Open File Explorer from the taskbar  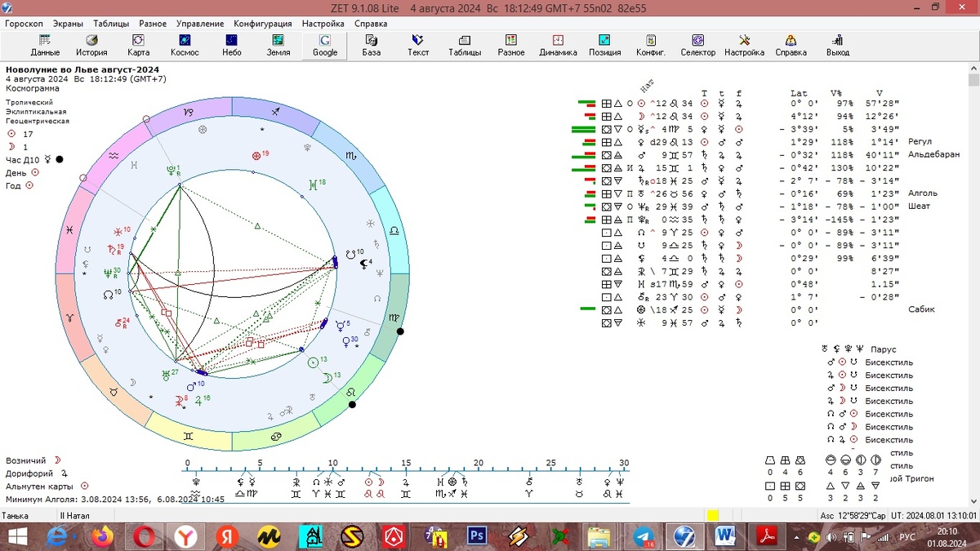(600, 537)
